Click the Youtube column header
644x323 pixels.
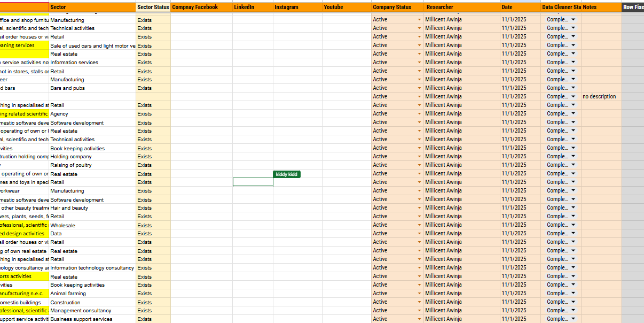click(347, 7)
